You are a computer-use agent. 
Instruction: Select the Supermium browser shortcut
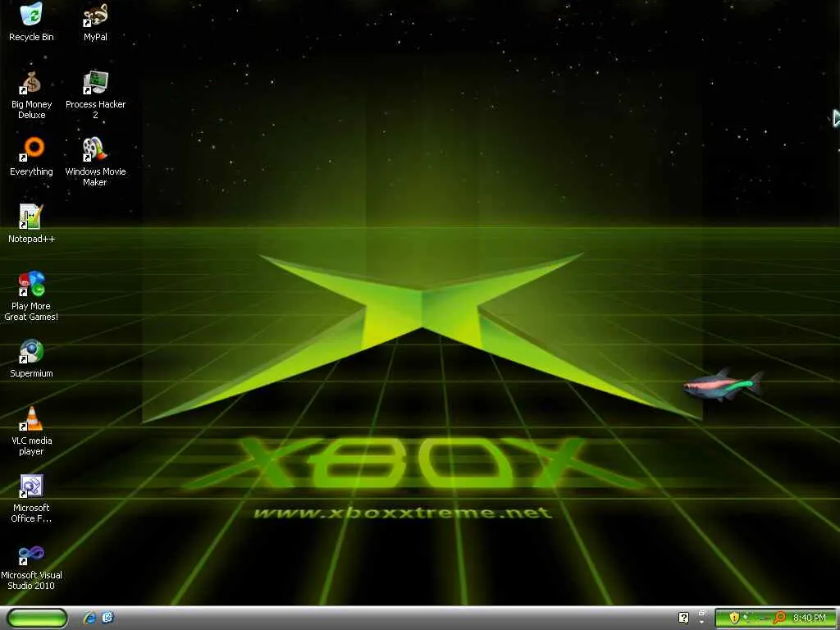pyautogui.click(x=31, y=358)
